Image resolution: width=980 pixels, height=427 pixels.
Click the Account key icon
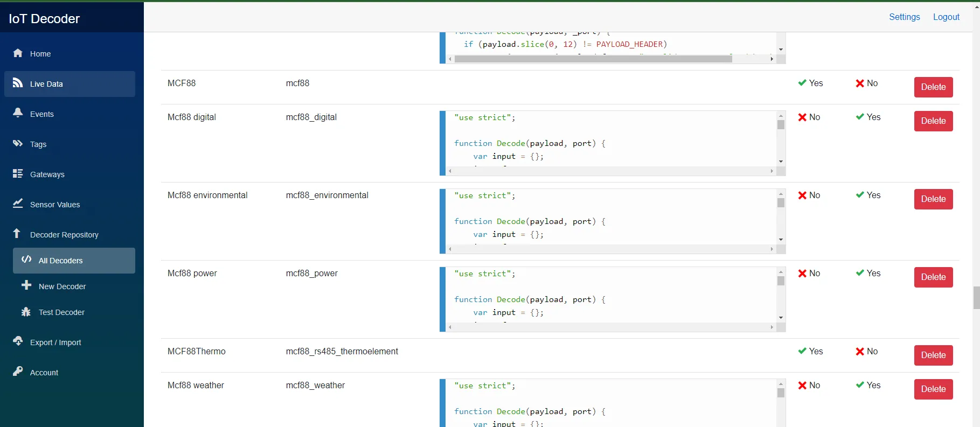click(18, 372)
